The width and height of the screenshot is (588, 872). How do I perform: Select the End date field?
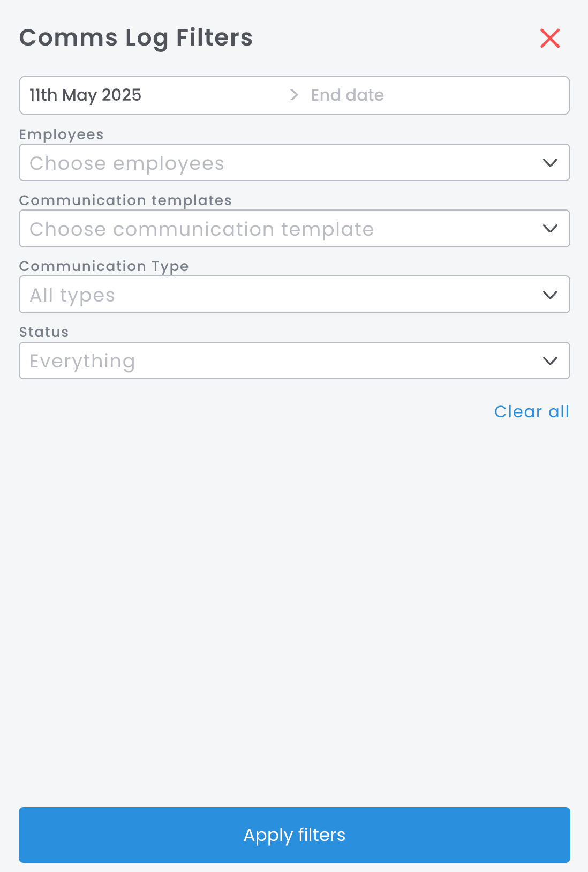[348, 95]
